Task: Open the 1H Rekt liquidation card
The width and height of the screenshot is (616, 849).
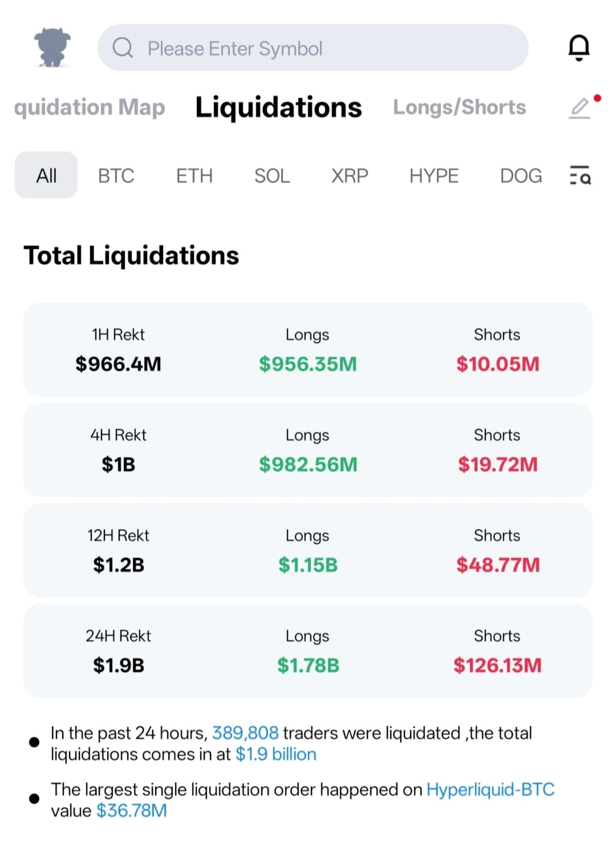Action: coord(308,350)
